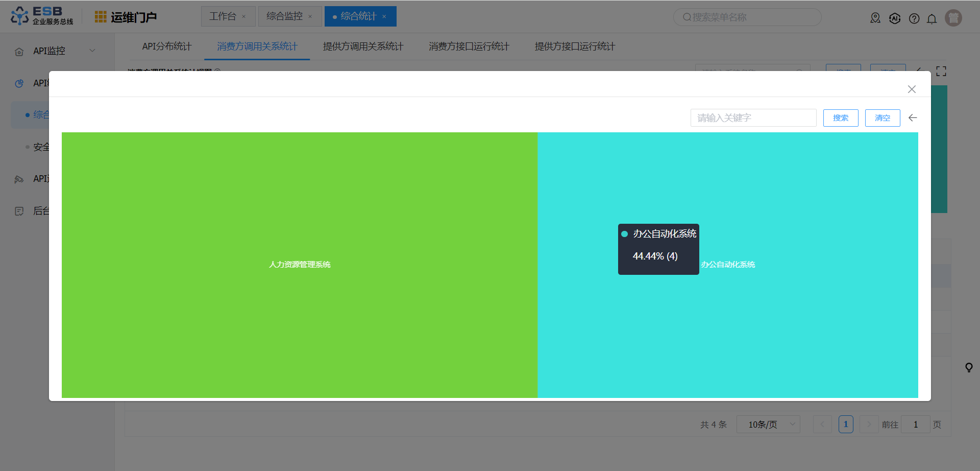
Task: Click the help question mark icon
Action: (914, 19)
